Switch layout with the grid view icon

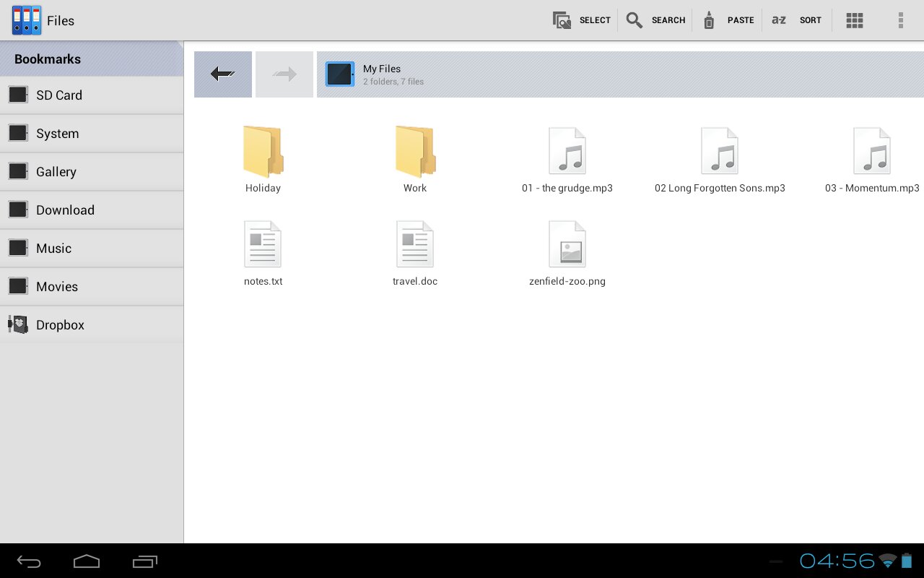[x=855, y=20]
